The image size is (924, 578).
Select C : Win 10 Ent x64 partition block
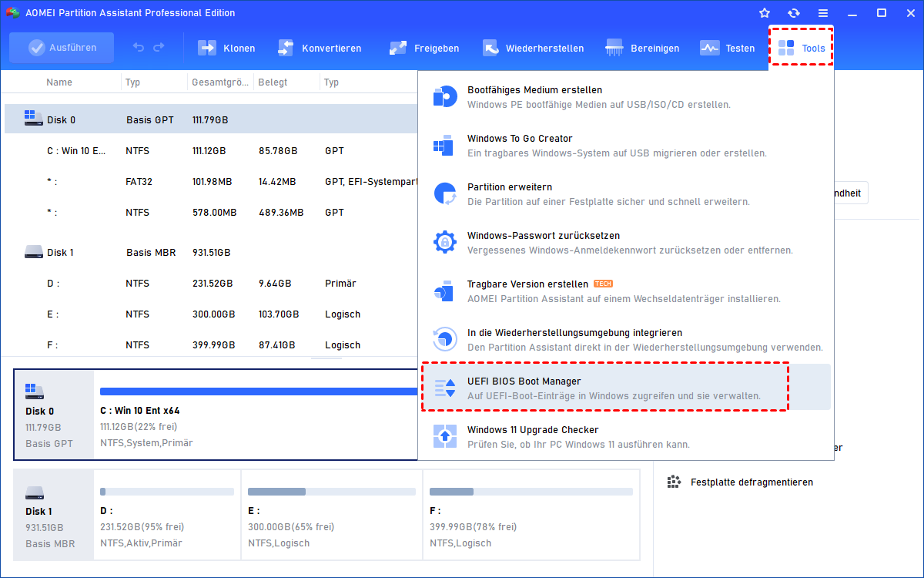256,415
